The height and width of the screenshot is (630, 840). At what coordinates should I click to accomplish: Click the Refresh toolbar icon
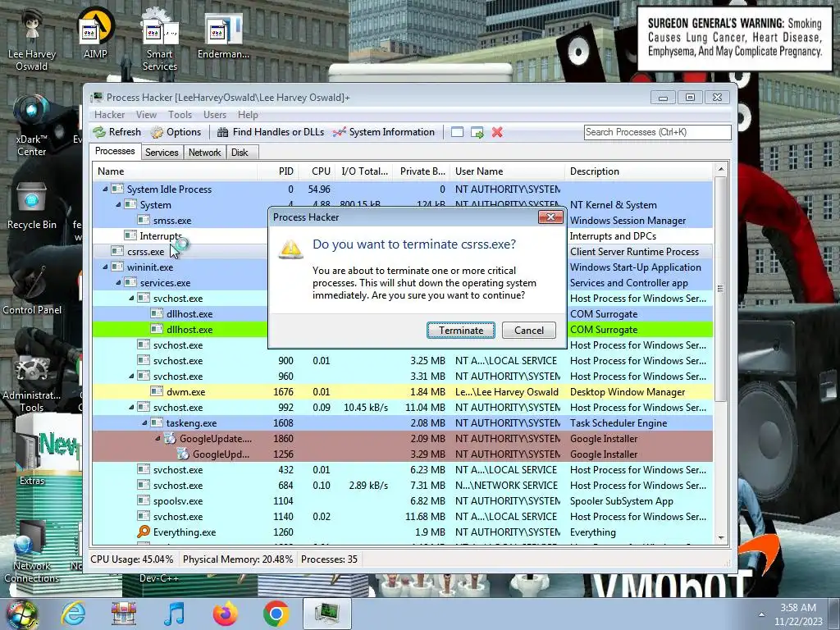pos(99,132)
